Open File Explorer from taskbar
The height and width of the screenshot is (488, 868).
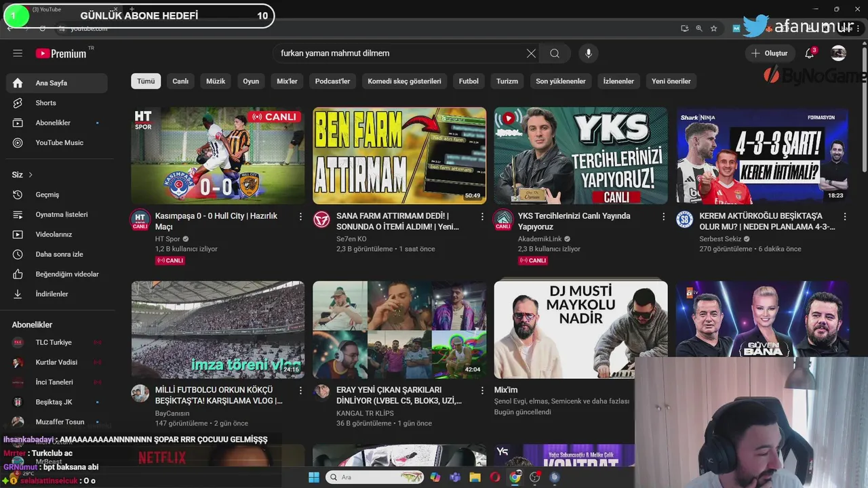(x=475, y=477)
